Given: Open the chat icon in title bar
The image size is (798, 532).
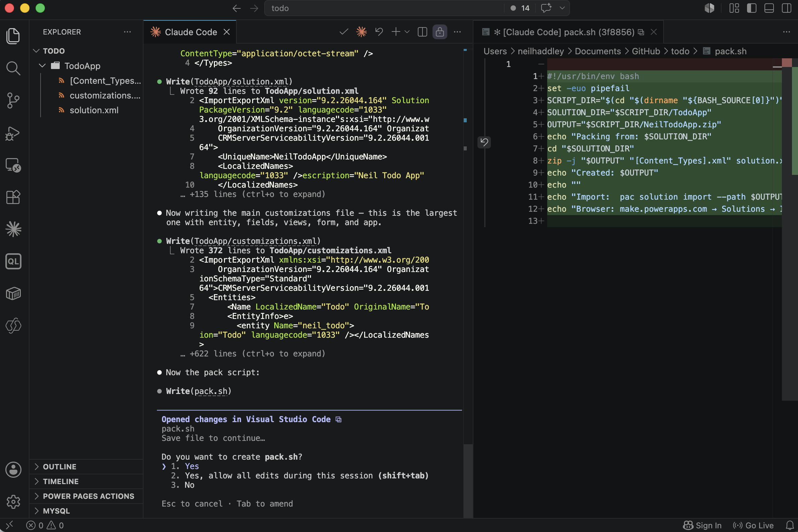Looking at the screenshot, I should coord(547,8).
